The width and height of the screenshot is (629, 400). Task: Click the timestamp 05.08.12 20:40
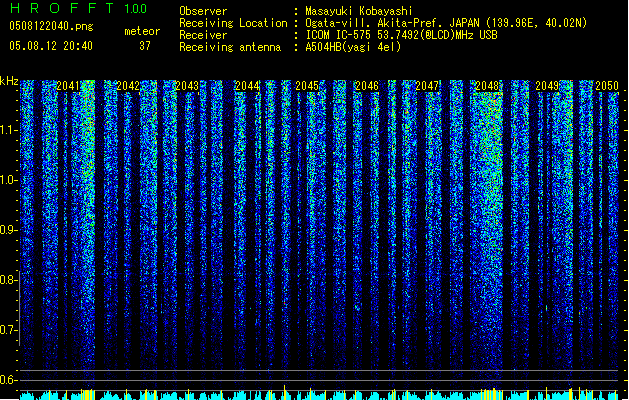(51, 46)
